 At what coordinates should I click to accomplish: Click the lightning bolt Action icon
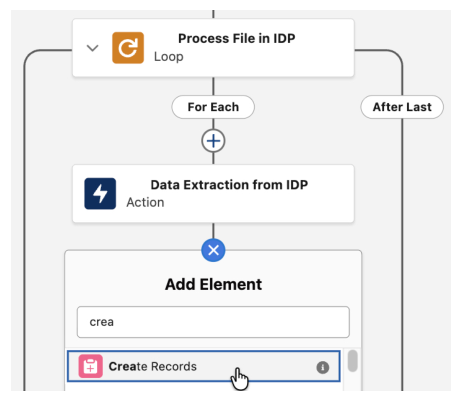(x=100, y=194)
